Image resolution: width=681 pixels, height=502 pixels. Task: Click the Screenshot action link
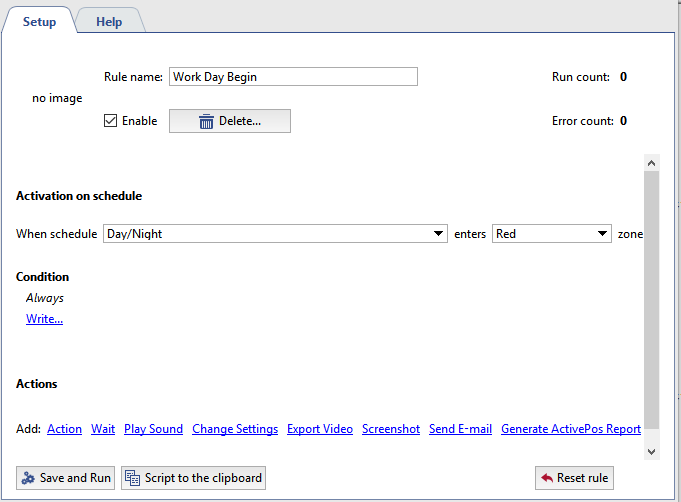point(391,429)
